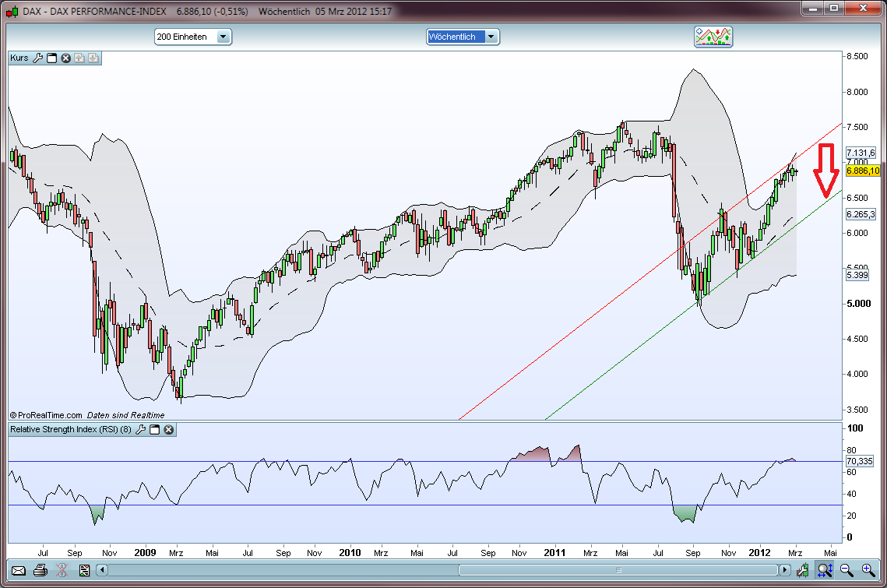Move the Kurs panel down
The width and height of the screenshot is (887, 588).
[x=93, y=58]
